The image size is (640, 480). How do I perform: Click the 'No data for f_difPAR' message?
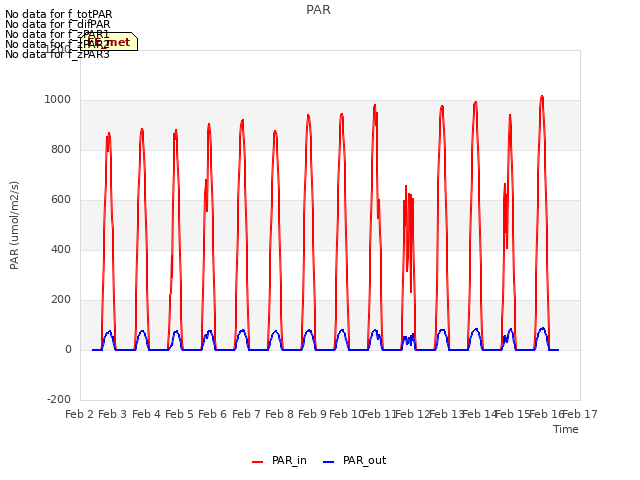(58, 24)
